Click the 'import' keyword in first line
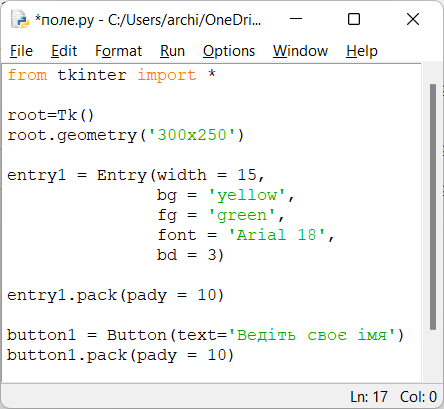This screenshot has height=409, width=444. tap(167, 75)
